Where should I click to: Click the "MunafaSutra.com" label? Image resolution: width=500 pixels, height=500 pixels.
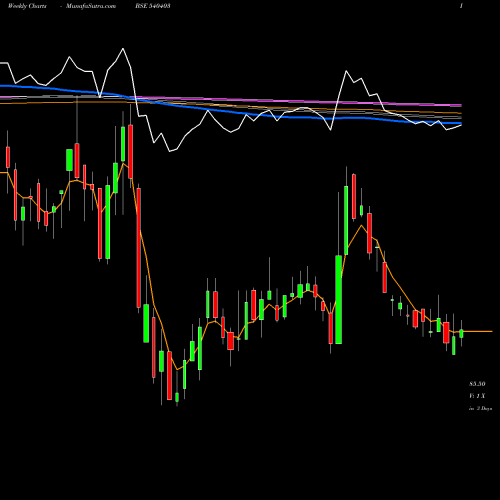pyautogui.click(x=91, y=6)
